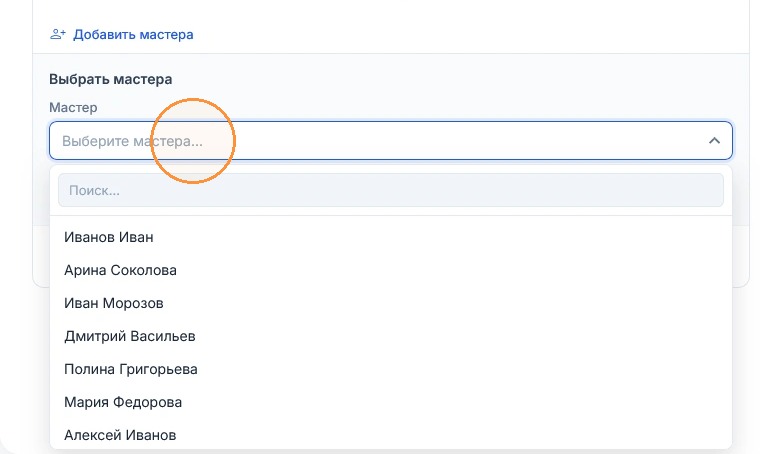Viewport: 782px width, 454px height.
Task: Select Дмитрий Васильев as master
Action: coord(391,336)
